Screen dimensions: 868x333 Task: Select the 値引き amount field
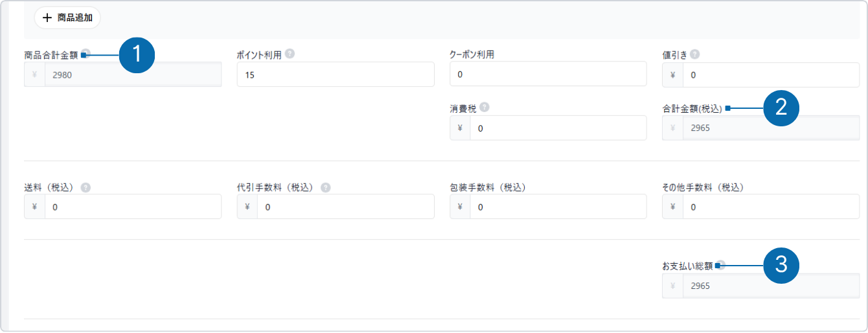[770, 75]
